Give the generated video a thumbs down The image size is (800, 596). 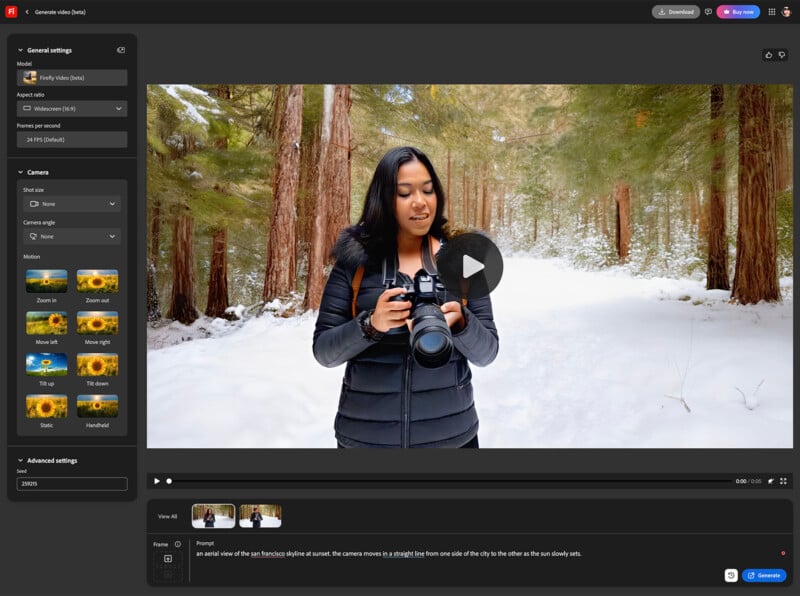tap(784, 55)
